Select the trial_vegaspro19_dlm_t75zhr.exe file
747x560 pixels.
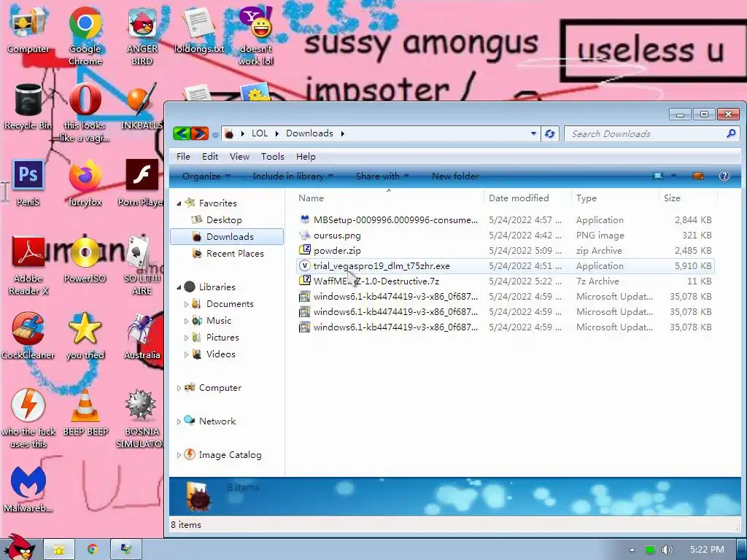(x=505, y=265)
